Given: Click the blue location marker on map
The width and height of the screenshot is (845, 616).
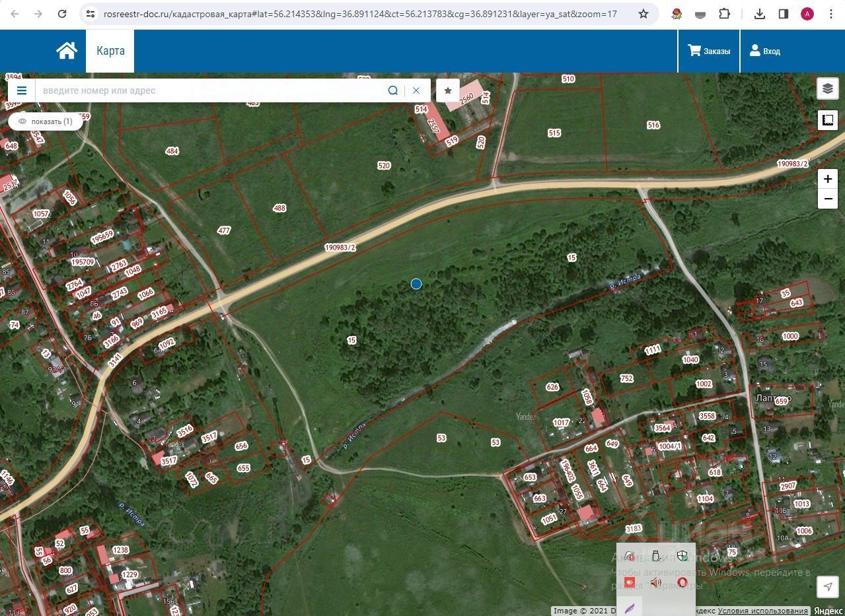Looking at the screenshot, I should coord(416,284).
